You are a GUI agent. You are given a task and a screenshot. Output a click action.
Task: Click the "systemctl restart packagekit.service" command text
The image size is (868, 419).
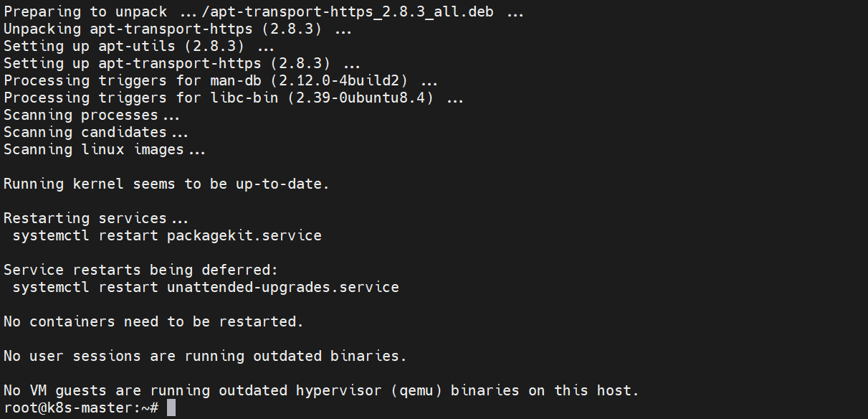(x=167, y=235)
